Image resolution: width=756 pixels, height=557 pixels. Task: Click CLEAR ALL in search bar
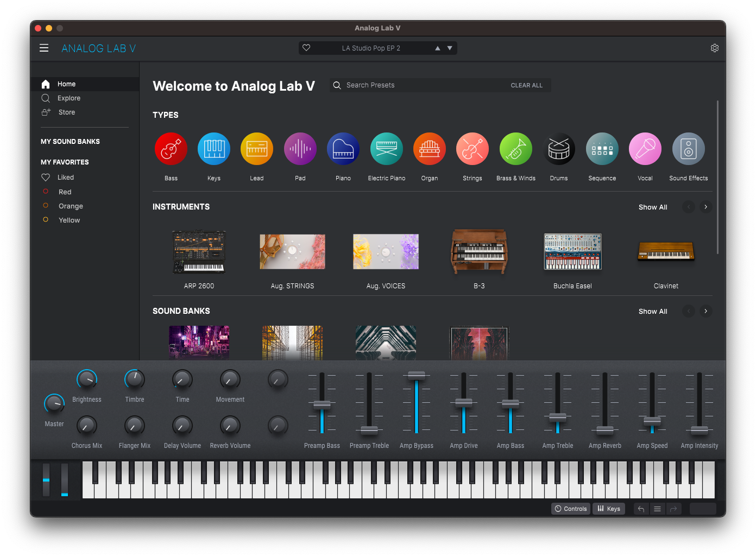click(526, 85)
